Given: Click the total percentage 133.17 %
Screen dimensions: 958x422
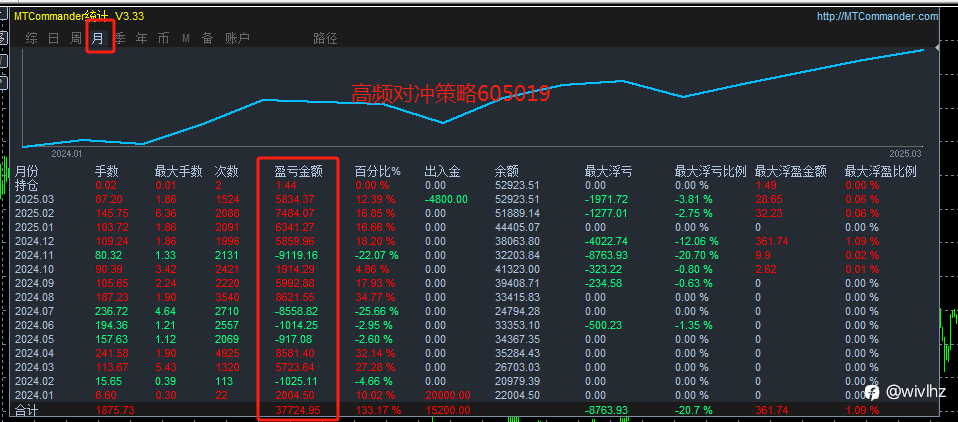Looking at the screenshot, I should 378,409.
